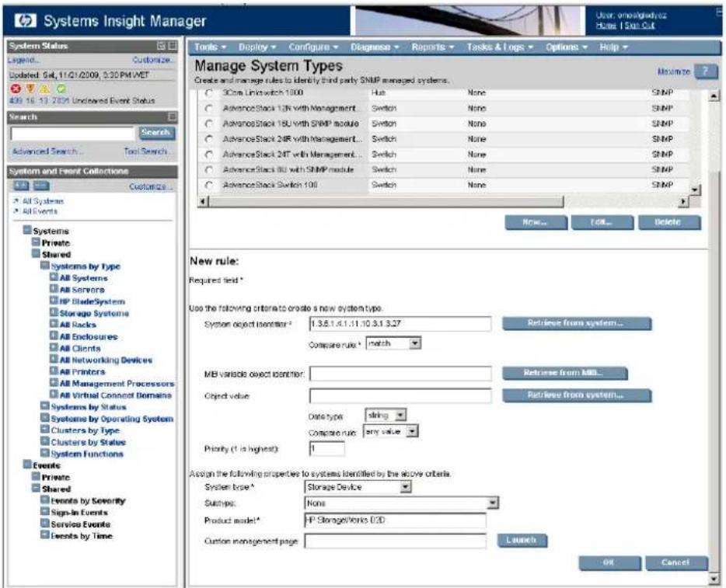Expand the Storage Systems tree node
Viewport: 726px width, 588px height.
pos(54,312)
